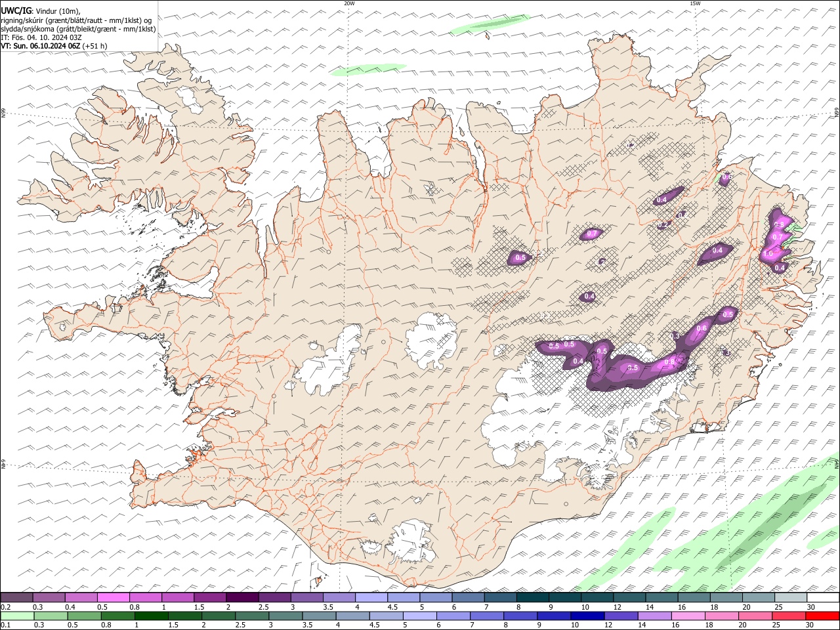Click the '4.5' label in the top legend row
Image resolution: width=840 pixels, height=630 pixels.
coord(392,607)
